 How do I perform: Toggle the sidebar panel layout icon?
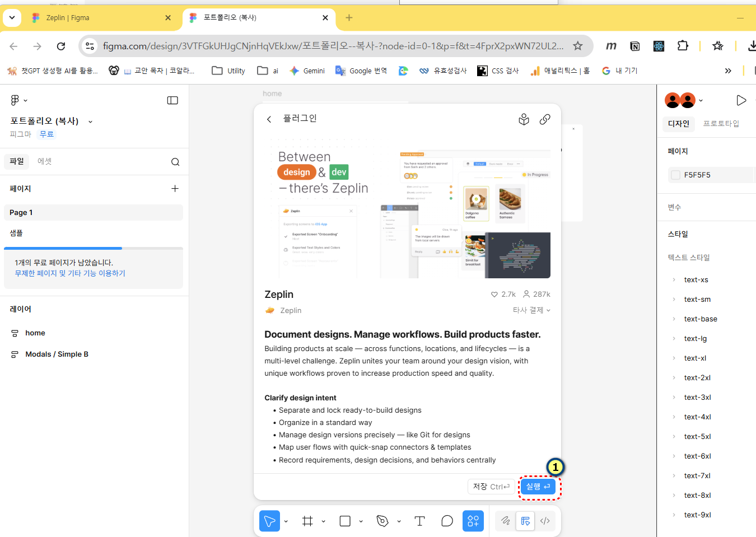pos(172,100)
